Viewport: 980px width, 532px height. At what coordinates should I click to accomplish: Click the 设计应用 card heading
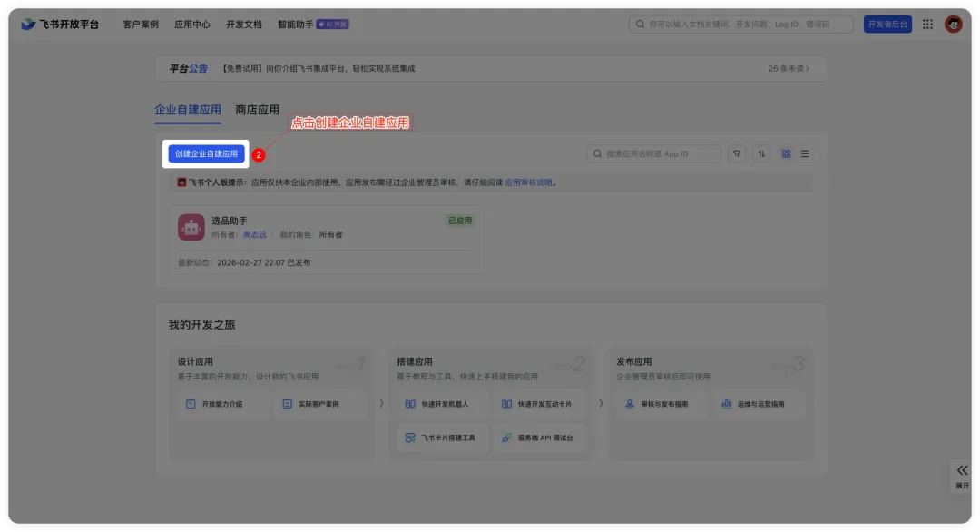pos(195,362)
